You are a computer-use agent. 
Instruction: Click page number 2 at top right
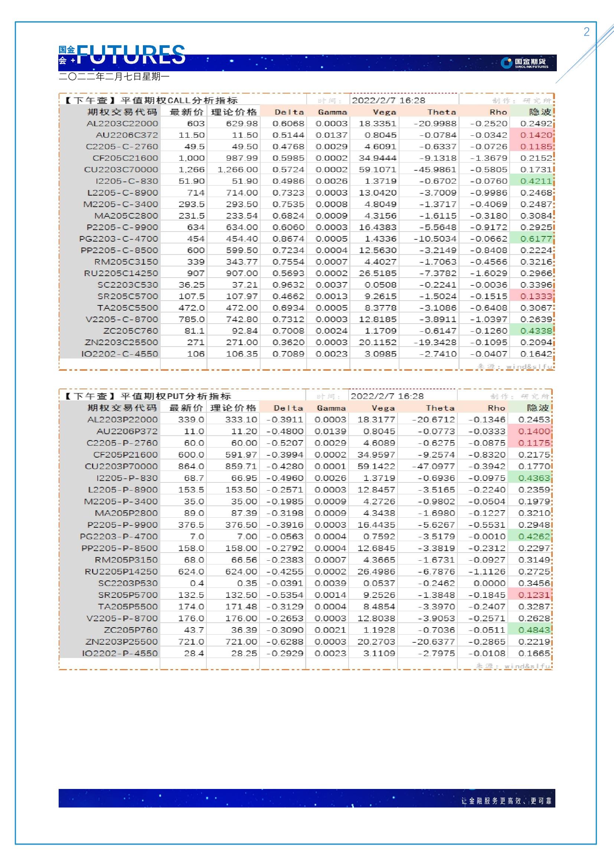(x=587, y=32)
